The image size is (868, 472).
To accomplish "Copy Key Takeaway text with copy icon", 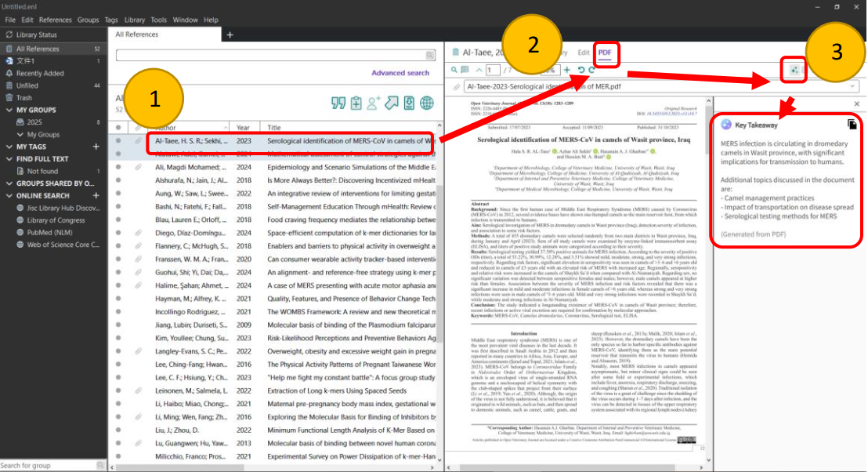I will coord(852,125).
